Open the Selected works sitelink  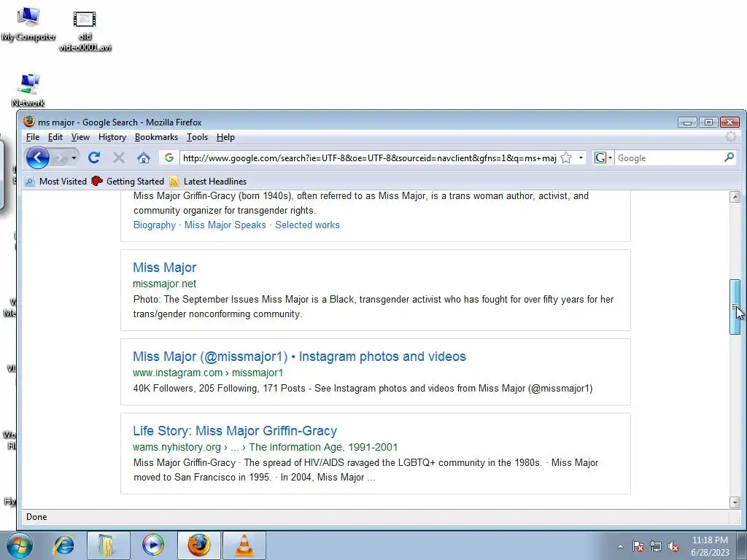(307, 225)
